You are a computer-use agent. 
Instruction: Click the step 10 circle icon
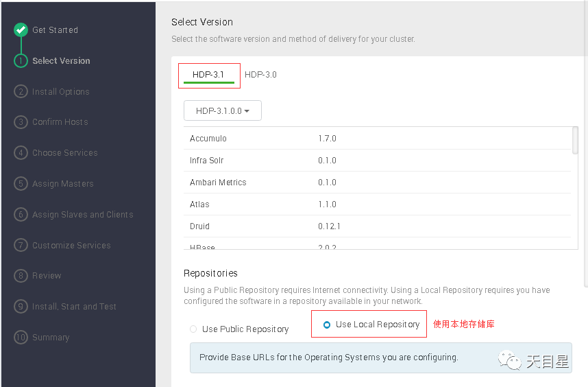pos(21,337)
